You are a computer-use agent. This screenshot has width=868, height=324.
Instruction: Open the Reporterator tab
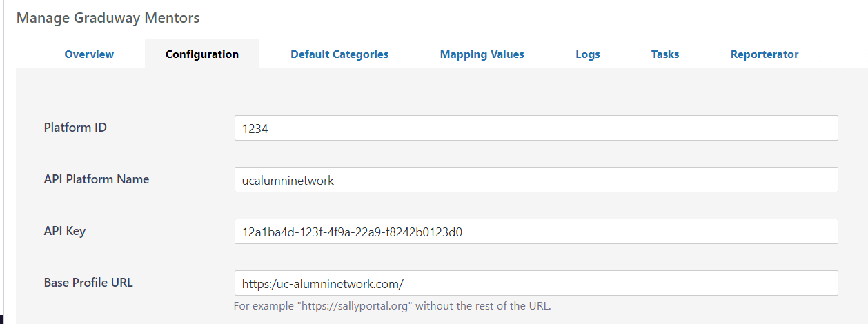click(x=764, y=54)
